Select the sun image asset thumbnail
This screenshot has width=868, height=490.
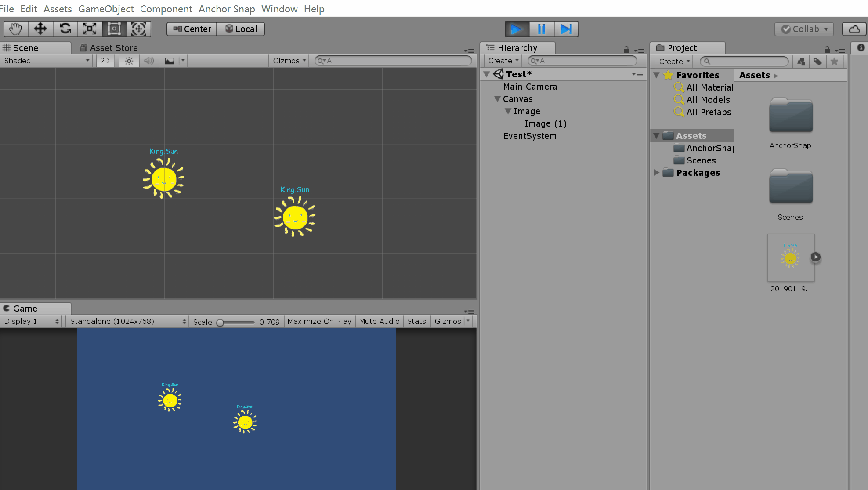click(x=790, y=258)
